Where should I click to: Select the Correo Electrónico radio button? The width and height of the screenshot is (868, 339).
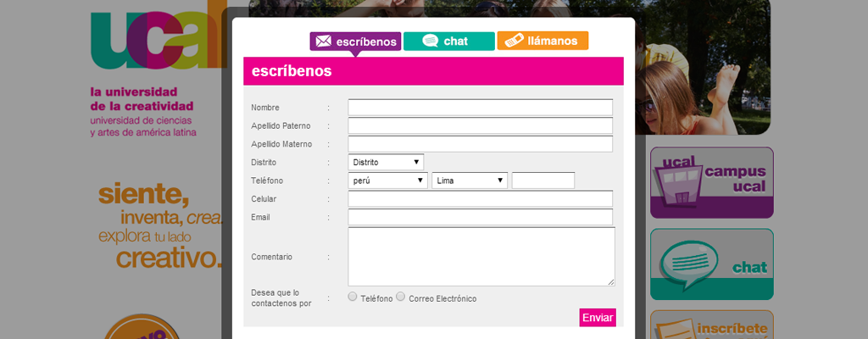click(401, 297)
